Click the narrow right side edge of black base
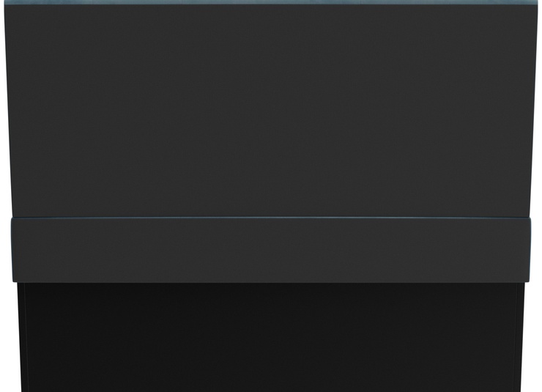Image resolution: width=542 pixels, height=392 pixels. coord(521,337)
